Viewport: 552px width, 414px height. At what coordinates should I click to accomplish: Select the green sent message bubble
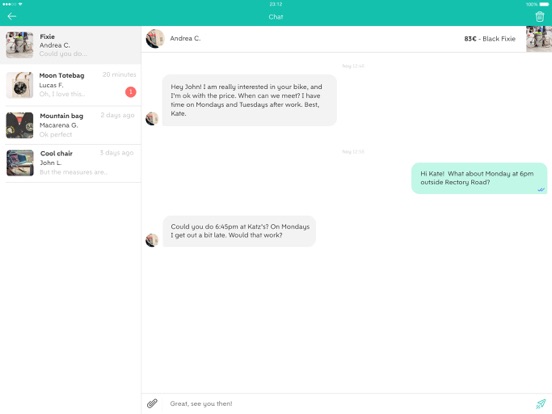(x=479, y=178)
